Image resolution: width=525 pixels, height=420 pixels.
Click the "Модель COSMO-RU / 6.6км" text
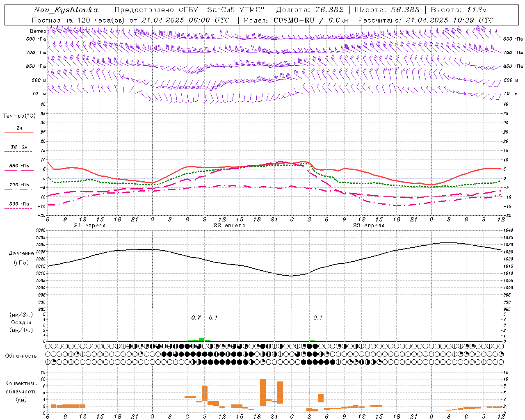coord(295,20)
